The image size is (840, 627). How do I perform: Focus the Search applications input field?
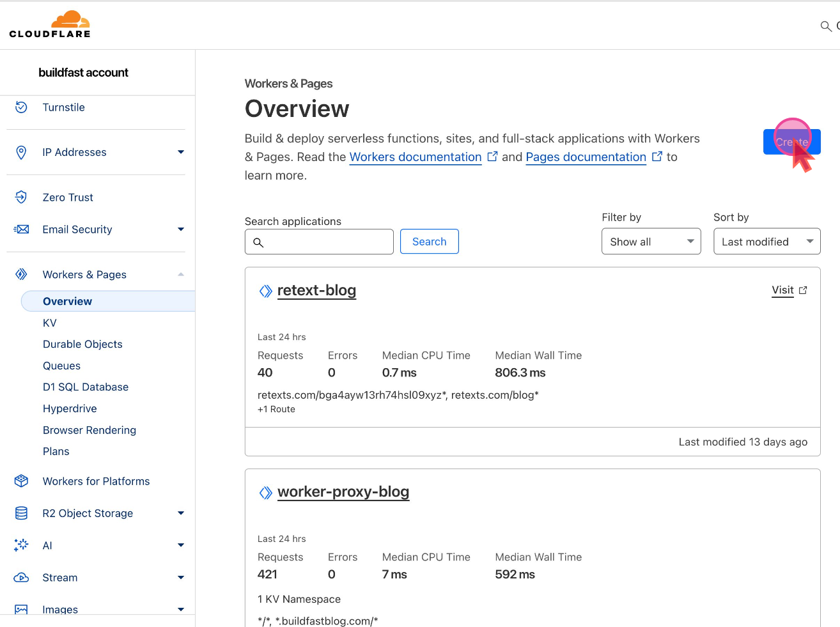[x=319, y=242]
